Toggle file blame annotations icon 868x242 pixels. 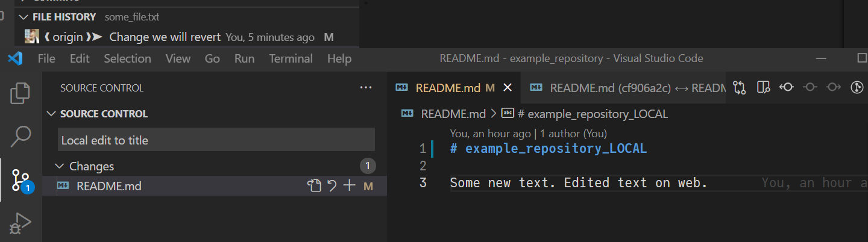tap(857, 88)
